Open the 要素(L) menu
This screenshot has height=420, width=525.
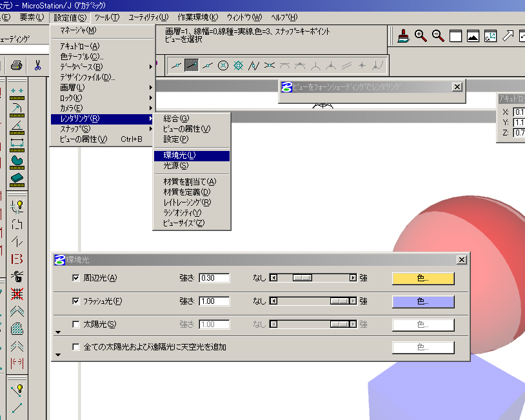click(x=32, y=17)
